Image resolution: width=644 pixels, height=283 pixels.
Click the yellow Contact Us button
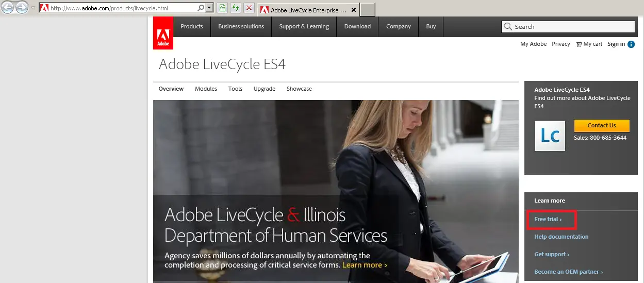tap(602, 125)
